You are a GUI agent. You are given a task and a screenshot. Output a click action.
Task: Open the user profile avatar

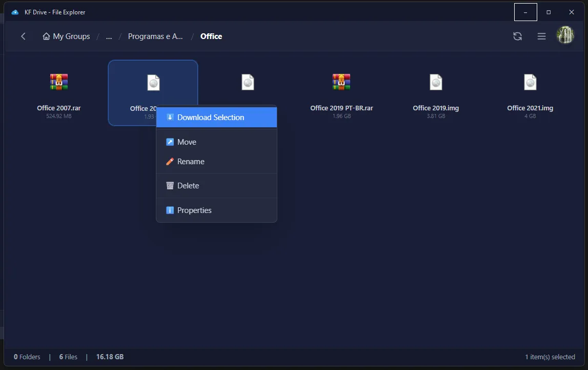pos(565,35)
